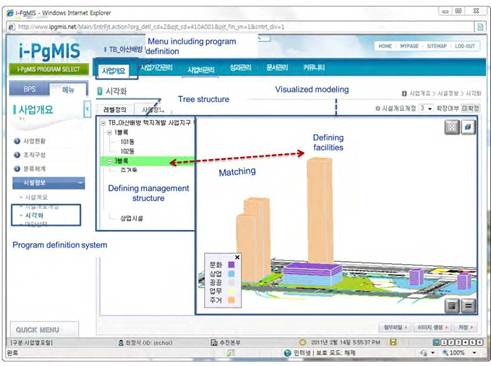Collapse the TB_아산배방 root tree node
Viewport: 491px width, 366px height.
[x=103, y=123]
